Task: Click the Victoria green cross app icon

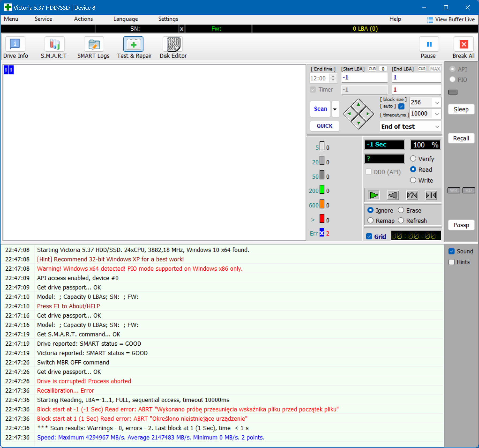Action: 8,7
